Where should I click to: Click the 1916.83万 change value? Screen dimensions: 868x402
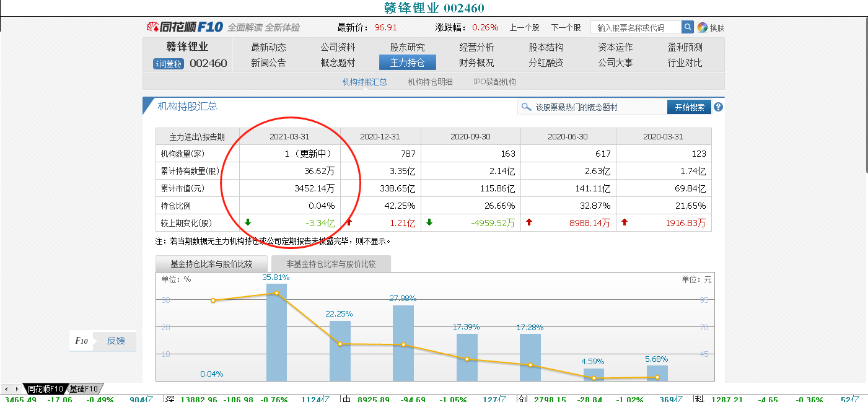click(686, 223)
